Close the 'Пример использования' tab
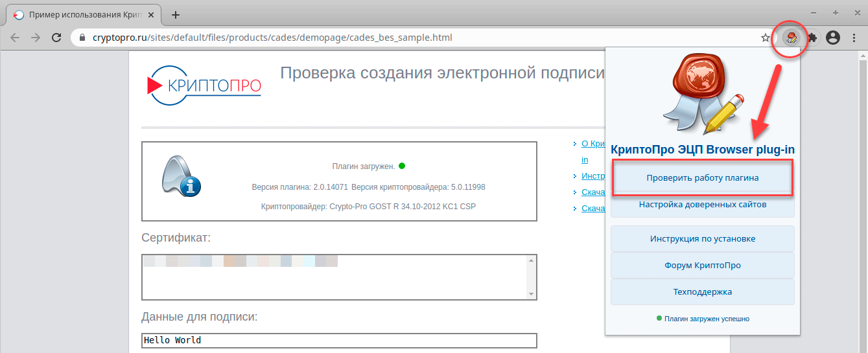The image size is (868, 353). click(x=150, y=14)
